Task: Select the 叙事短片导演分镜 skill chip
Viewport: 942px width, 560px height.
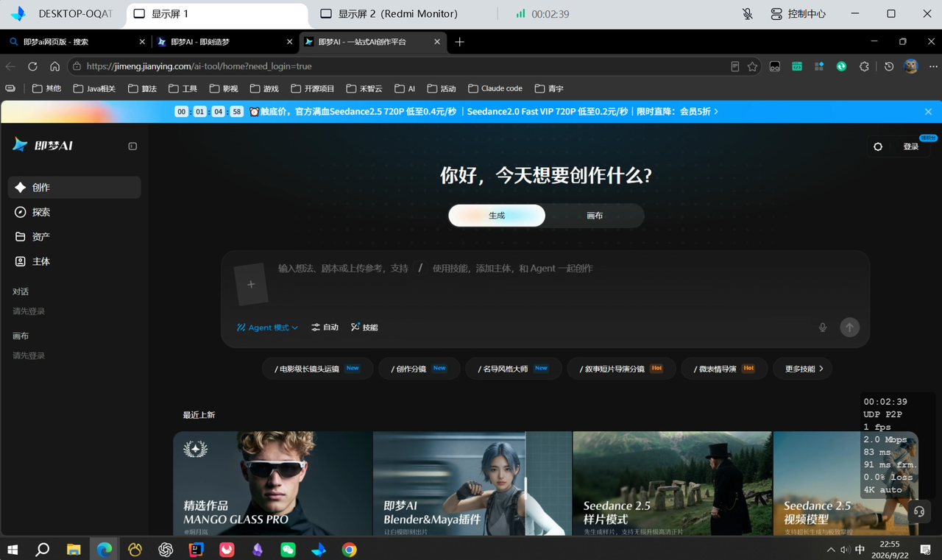Action: [x=621, y=369]
